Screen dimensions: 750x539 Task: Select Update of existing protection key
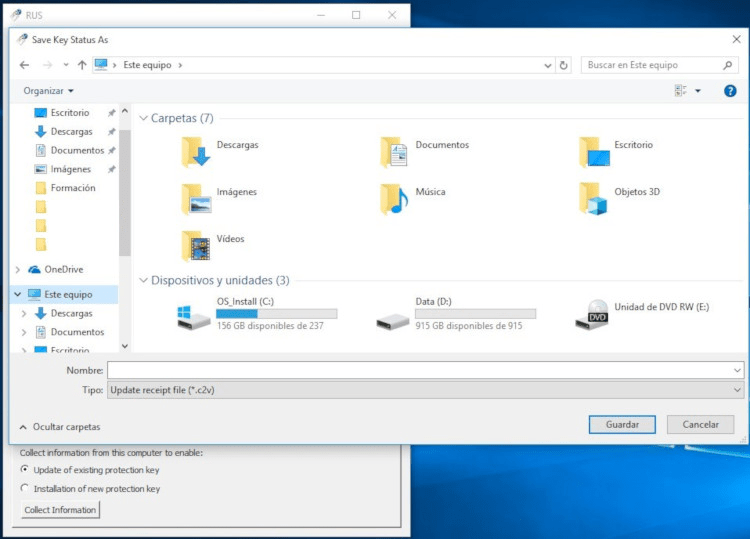point(25,470)
